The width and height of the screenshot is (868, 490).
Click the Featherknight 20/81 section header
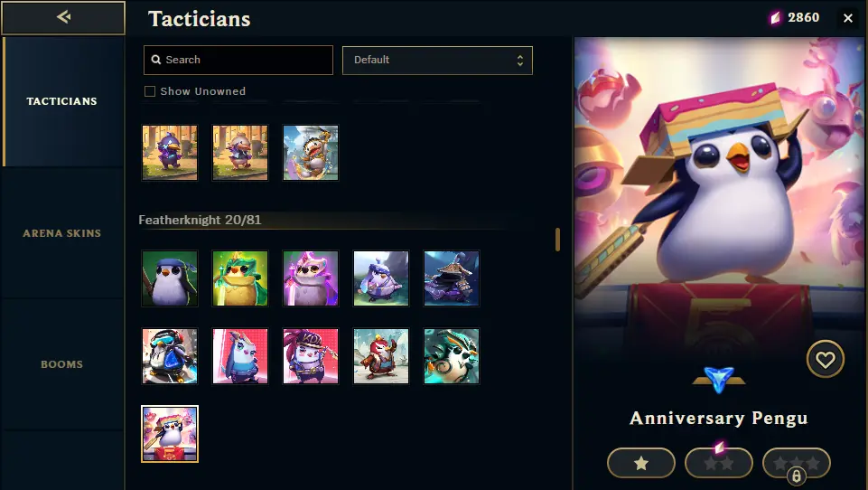point(200,220)
